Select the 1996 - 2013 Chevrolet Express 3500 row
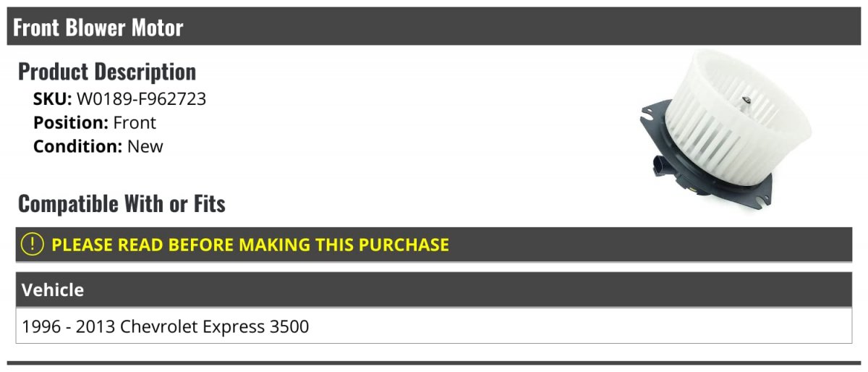This screenshot has height=372, width=868. pyautogui.click(x=434, y=326)
